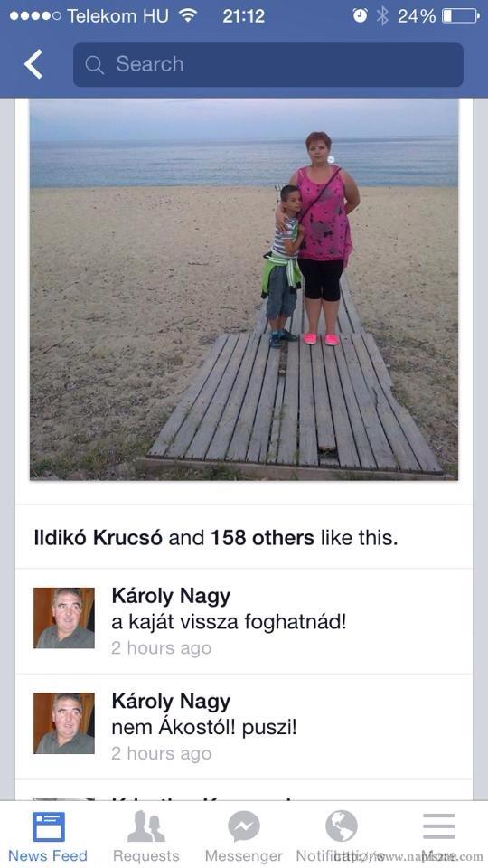Focus the Search input field
The height and width of the screenshot is (868, 488).
tap(268, 65)
